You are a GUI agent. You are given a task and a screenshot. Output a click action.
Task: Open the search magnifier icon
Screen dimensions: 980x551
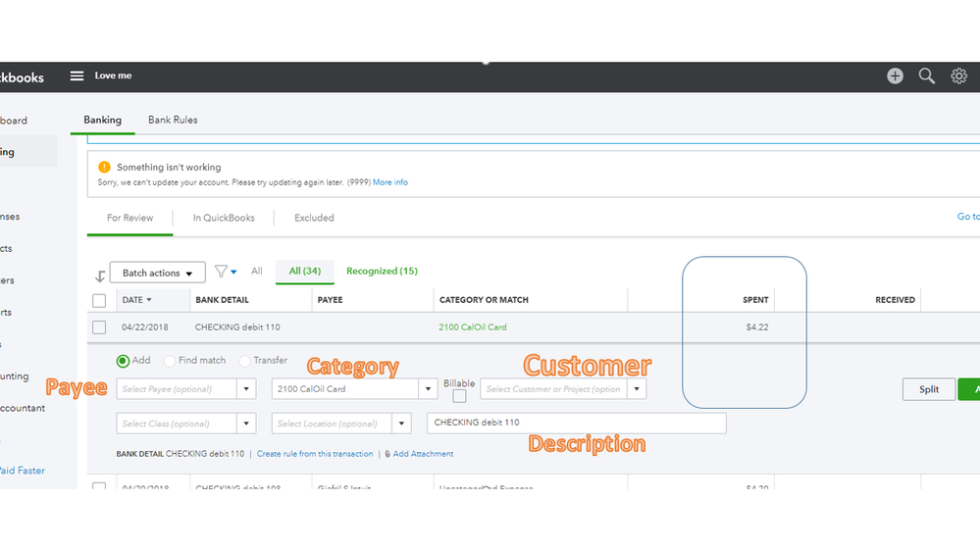pos(927,76)
